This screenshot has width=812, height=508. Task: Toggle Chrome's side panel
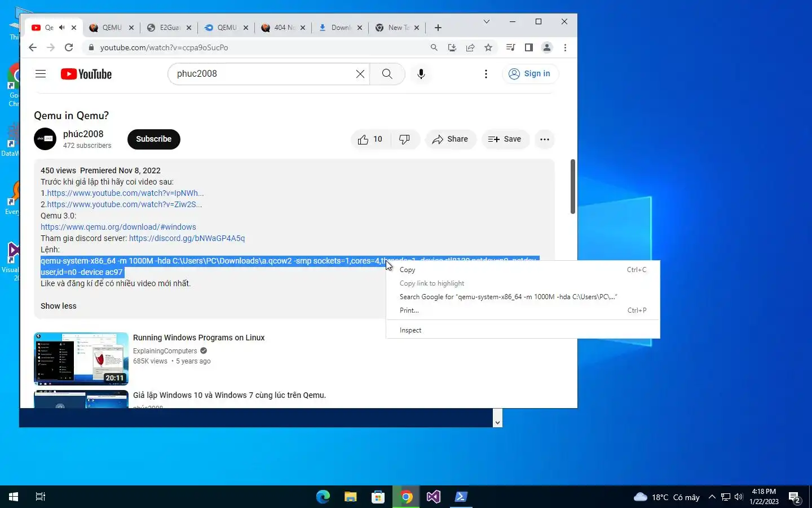[x=529, y=47]
